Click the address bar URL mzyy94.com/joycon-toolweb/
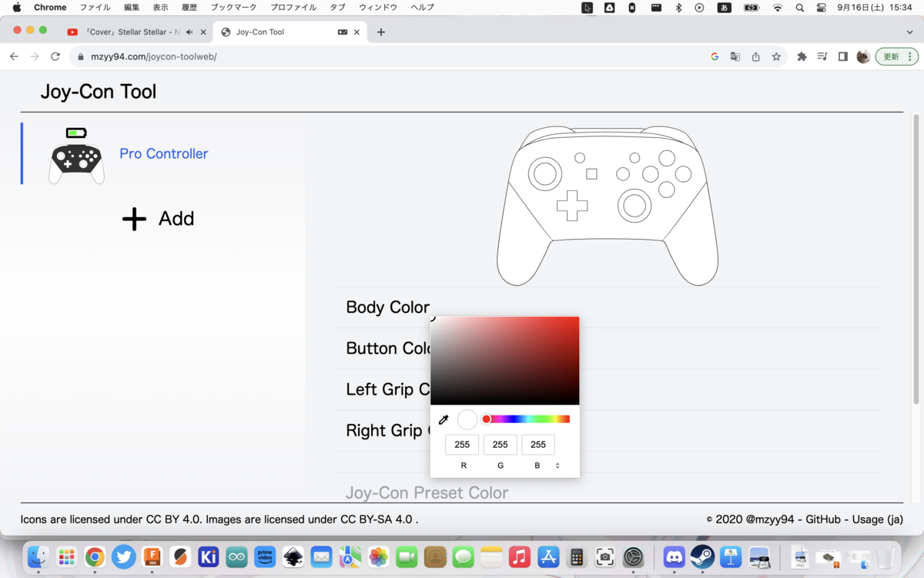This screenshot has width=924, height=578. pos(154,56)
